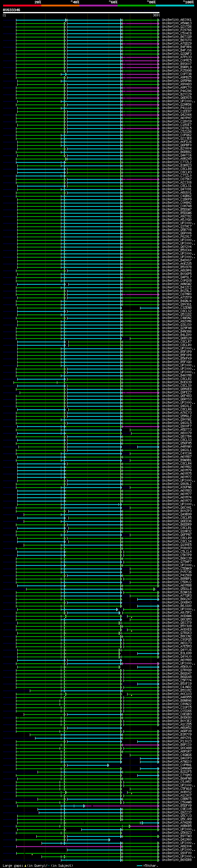Click label UniRef100_B5XCK4

(x=177, y=250)
